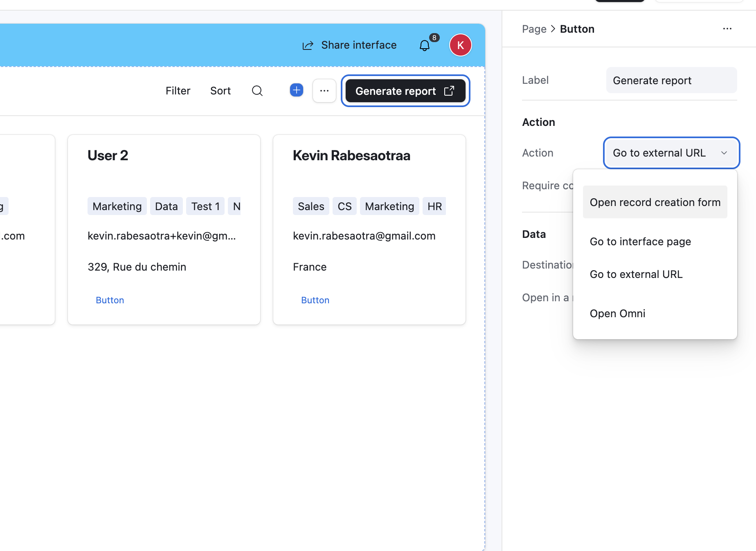Navigate to Page in the breadcrumb
The width and height of the screenshot is (756, 551).
(x=534, y=29)
